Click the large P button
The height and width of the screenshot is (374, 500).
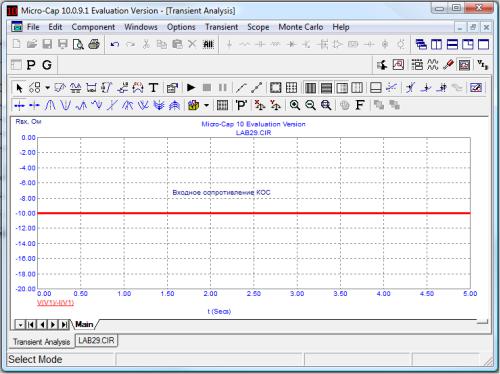click(x=31, y=65)
